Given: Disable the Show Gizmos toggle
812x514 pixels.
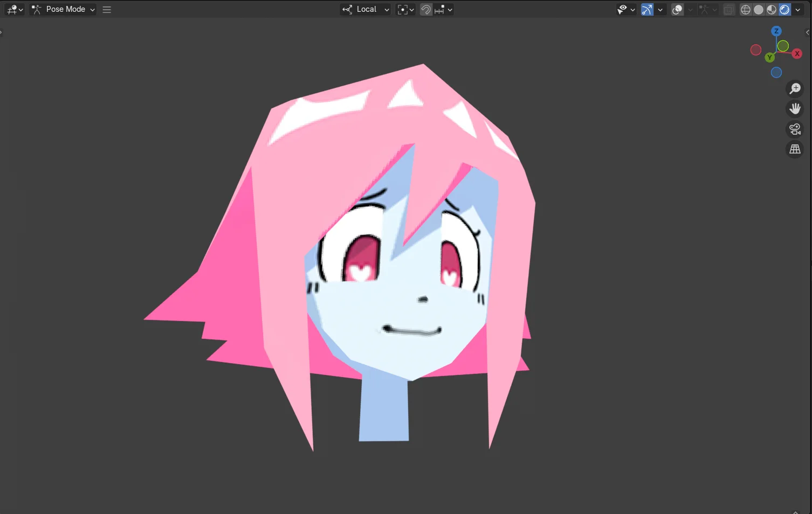Looking at the screenshot, I should [646, 9].
